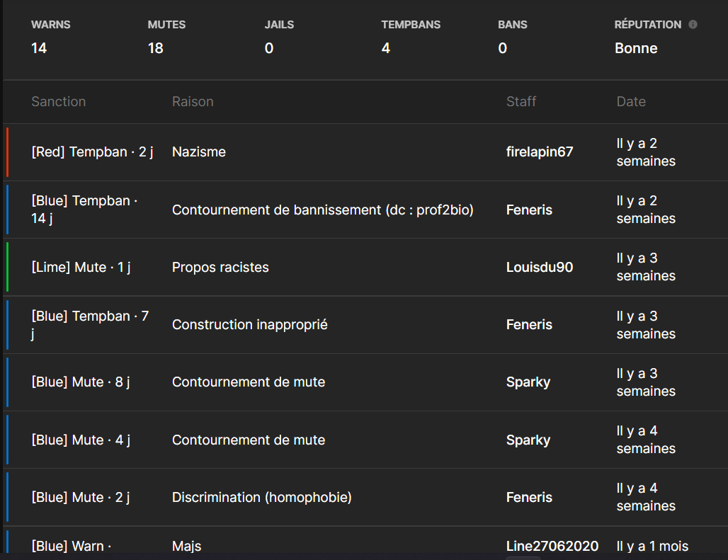
Task: Select the Warns counter showing 14
Action: tap(39, 48)
